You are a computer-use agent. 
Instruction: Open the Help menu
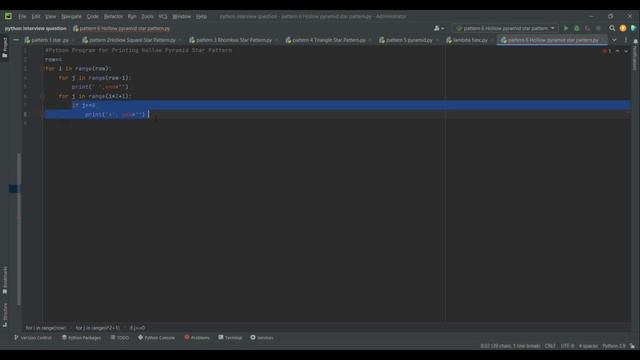click(x=201, y=16)
